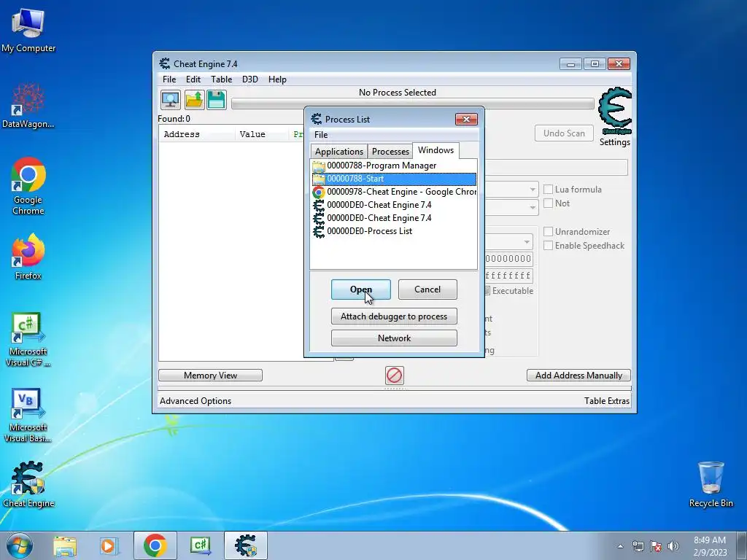The height and width of the screenshot is (560, 747).
Task: Click the Select Process computer icon
Action: [x=171, y=100]
